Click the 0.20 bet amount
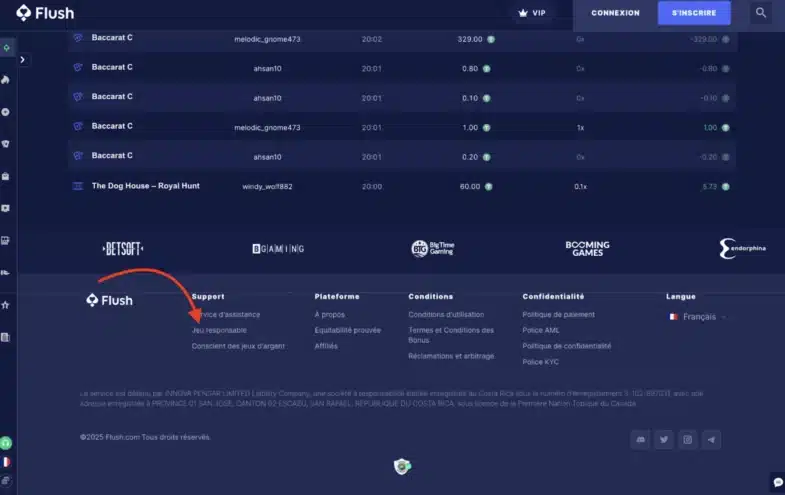 pos(470,157)
